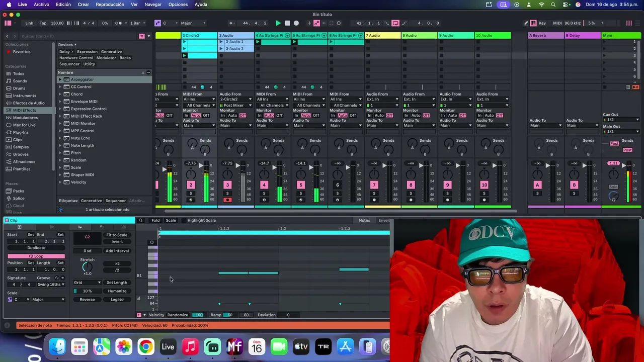Open Apple TV from the Dock
The image size is (644, 362).
(301, 347)
